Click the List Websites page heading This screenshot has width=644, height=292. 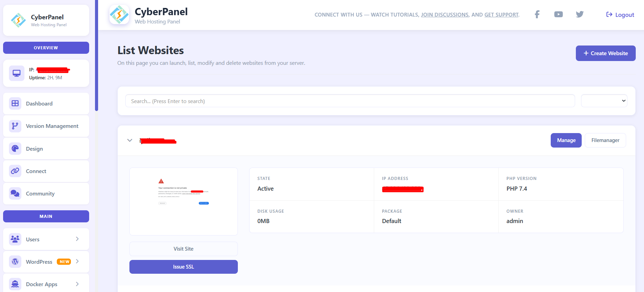pos(150,50)
